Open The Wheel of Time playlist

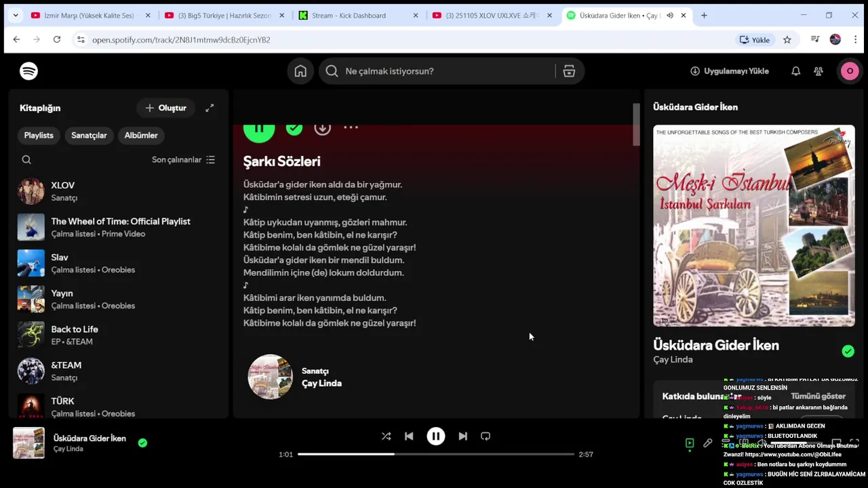click(x=119, y=227)
